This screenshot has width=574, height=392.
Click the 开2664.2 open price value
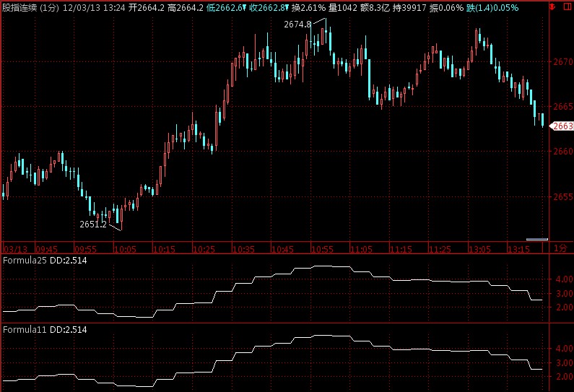pos(147,8)
